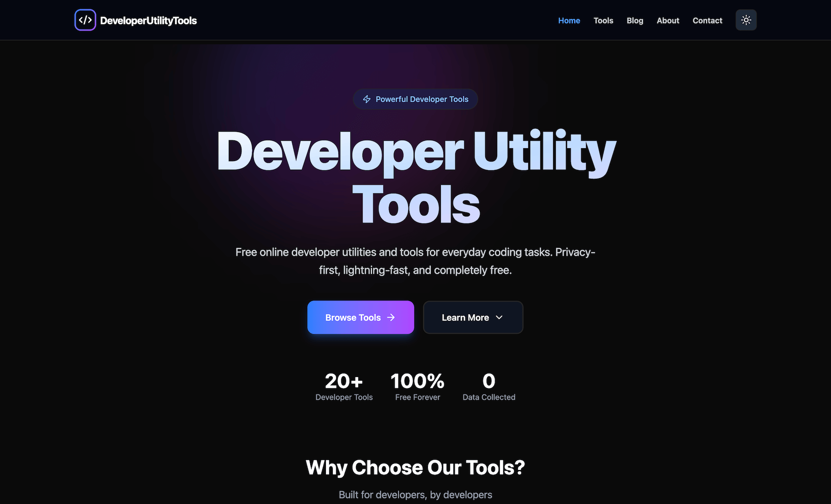Click the DeveloperUtilityTools brand name
This screenshot has height=504, width=831.
coord(148,20)
